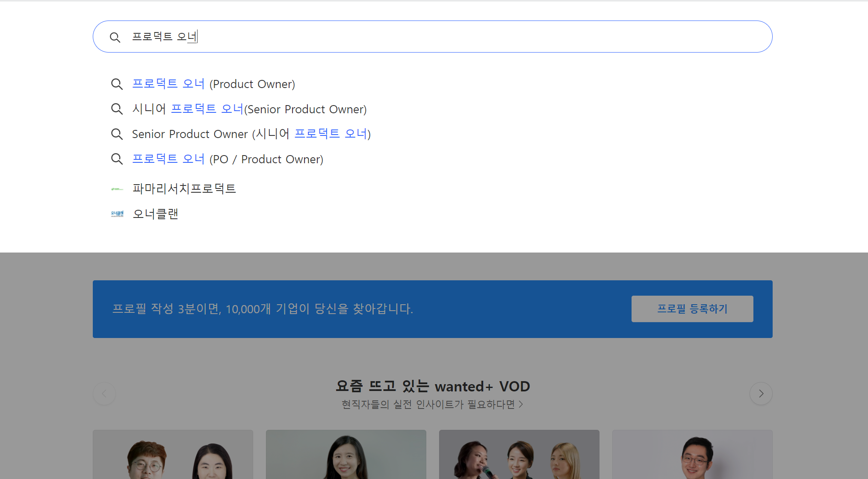The height and width of the screenshot is (479, 868).
Task: Click the 오너클랜 company logo
Action: [x=117, y=214]
